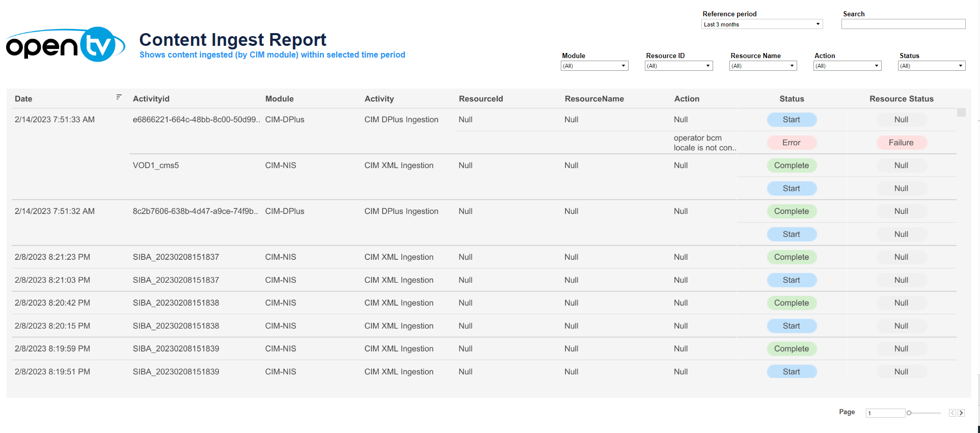980x433 pixels.
Task: Expand the Module filter dropdown
Action: (x=594, y=66)
